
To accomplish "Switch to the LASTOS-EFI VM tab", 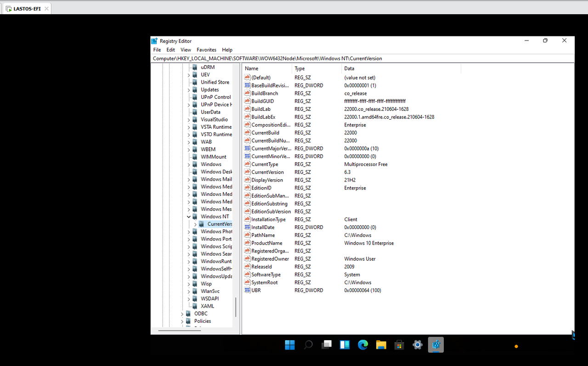I will coord(27,8).
